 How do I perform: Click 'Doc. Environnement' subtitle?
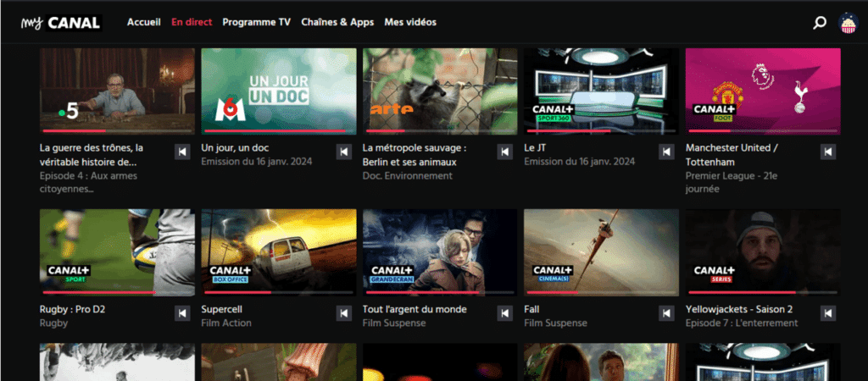pos(408,176)
